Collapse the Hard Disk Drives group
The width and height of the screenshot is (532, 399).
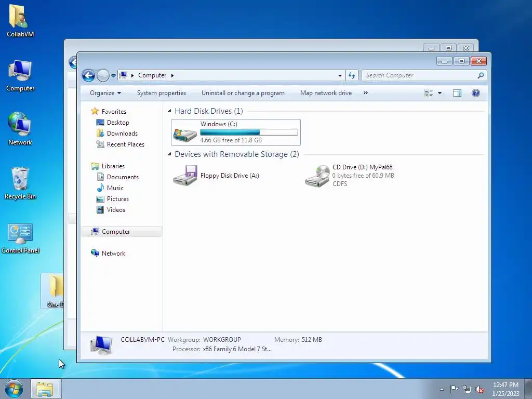point(169,111)
